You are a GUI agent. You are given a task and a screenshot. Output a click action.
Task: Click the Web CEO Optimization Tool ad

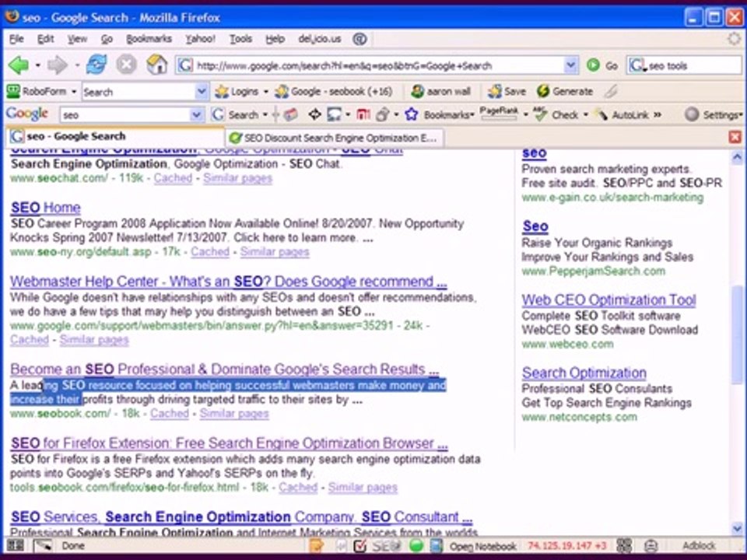[x=608, y=300]
